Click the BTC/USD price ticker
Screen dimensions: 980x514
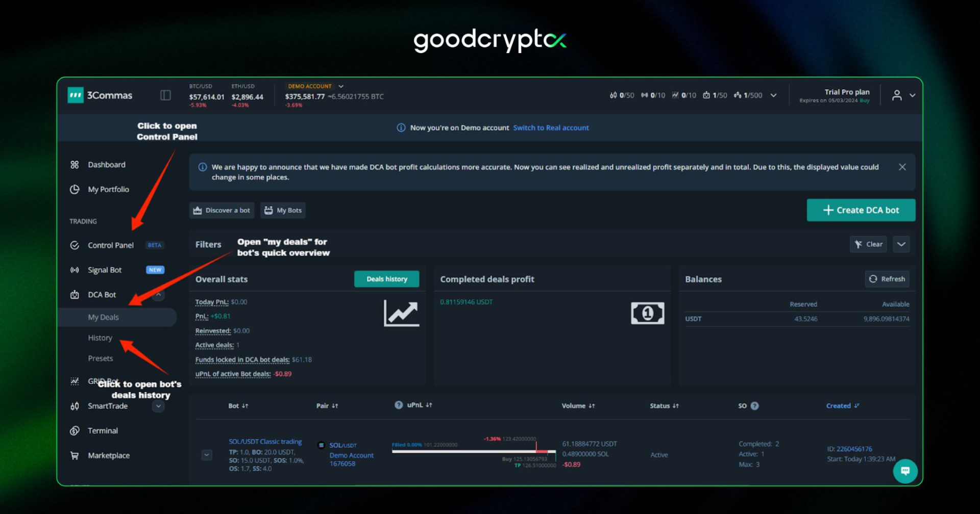point(207,95)
